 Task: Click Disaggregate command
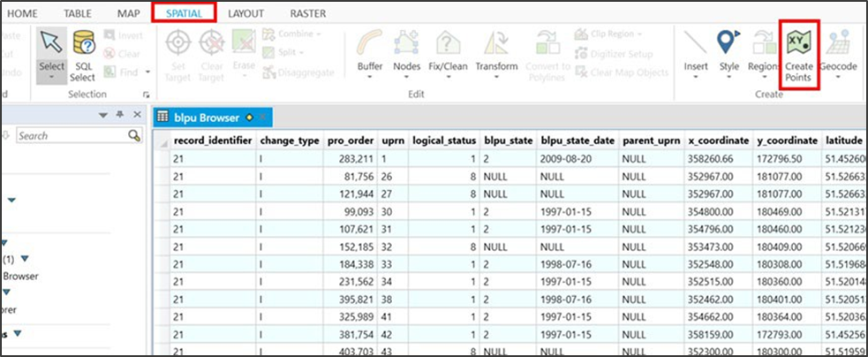click(299, 72)
